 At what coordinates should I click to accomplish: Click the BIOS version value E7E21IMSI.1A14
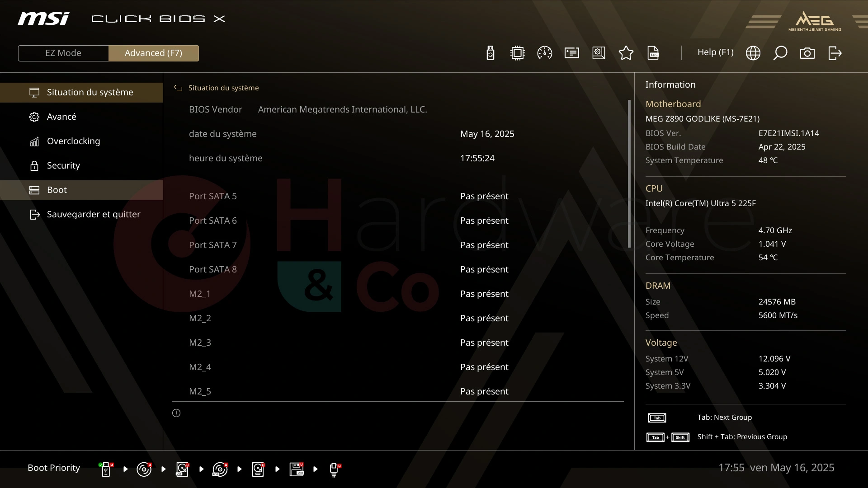coord(789,133)
